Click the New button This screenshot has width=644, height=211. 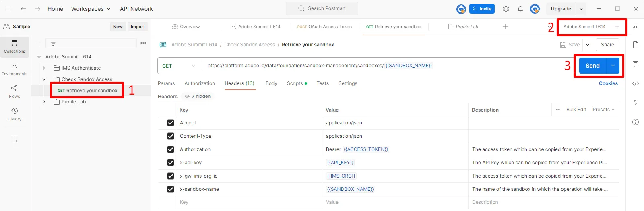[x=118, y=27]
